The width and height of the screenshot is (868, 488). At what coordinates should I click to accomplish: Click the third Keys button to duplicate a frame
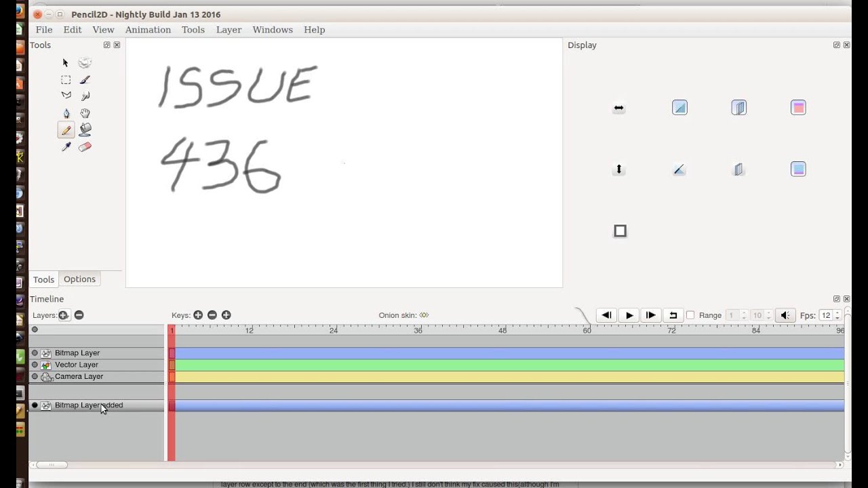[x=226, y=315]
